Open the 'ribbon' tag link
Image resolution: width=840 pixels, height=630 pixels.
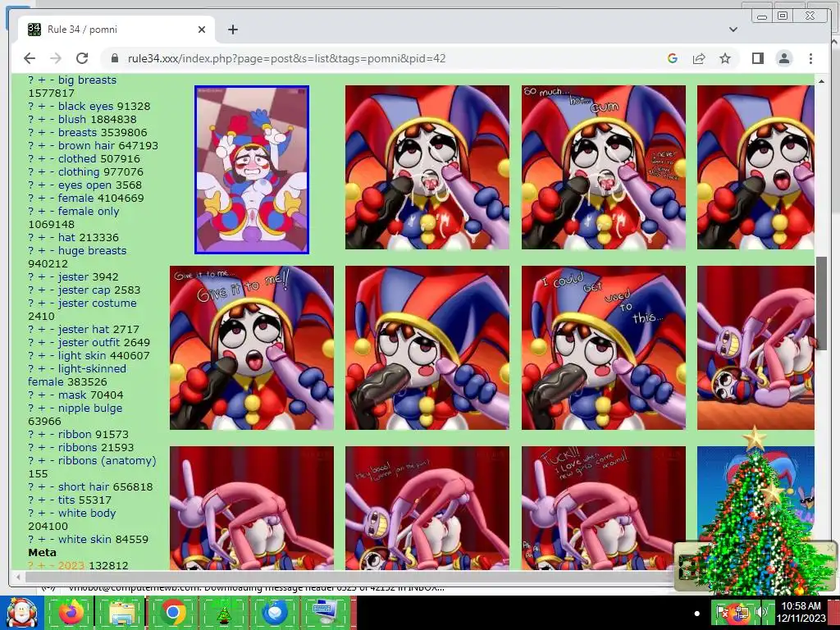pyautogui.click(x=74, y=434)
